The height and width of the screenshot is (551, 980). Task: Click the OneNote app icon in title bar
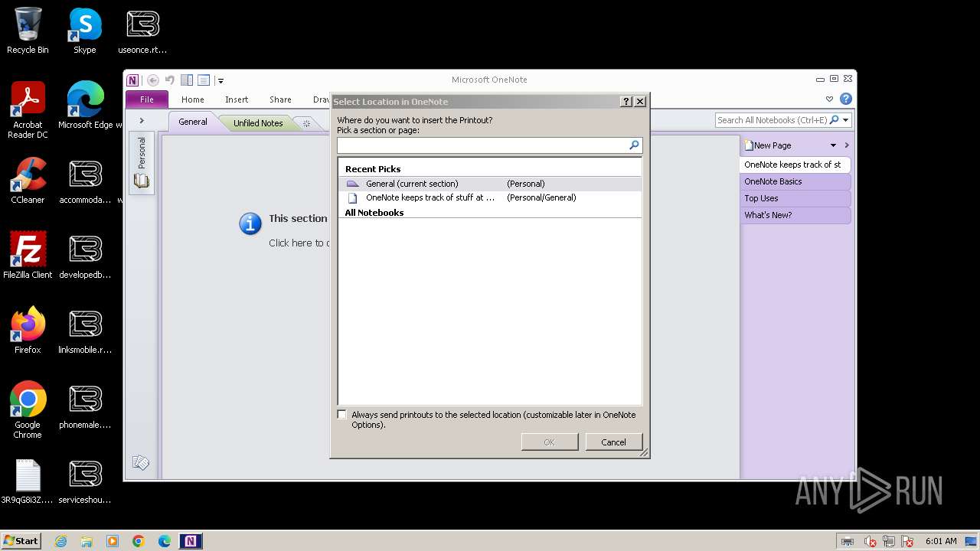point(133,80)
